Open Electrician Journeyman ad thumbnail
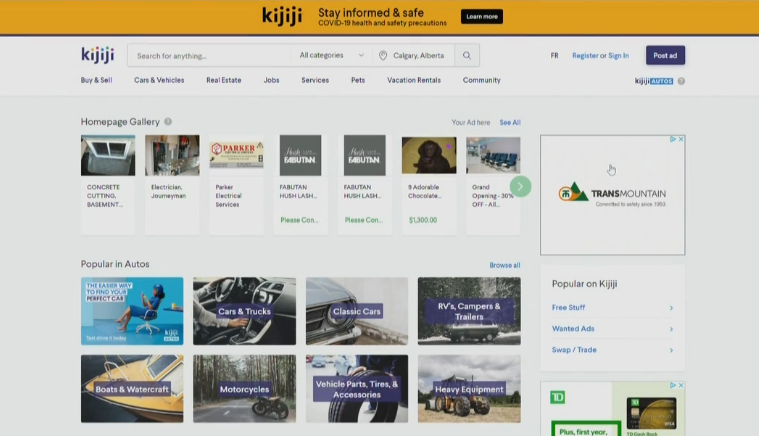The height and width of the screenshot is (436, 759). click(x=172, y=155)
